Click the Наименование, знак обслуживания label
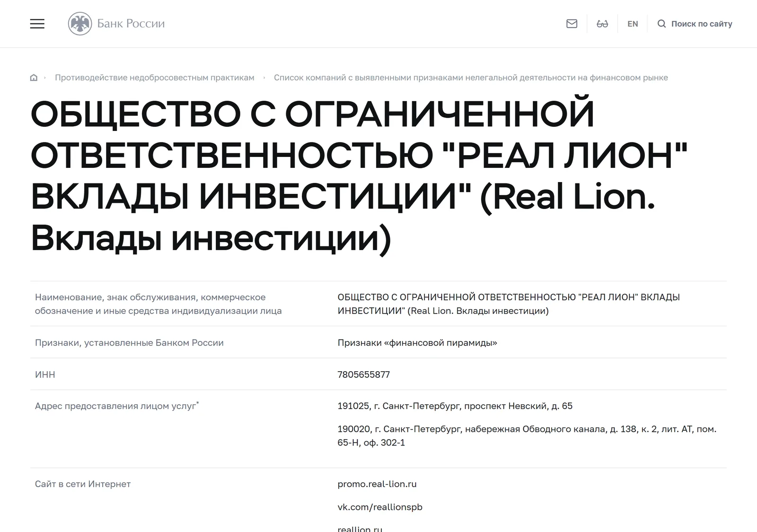The image size is (757, 532). tap(158, 304)
